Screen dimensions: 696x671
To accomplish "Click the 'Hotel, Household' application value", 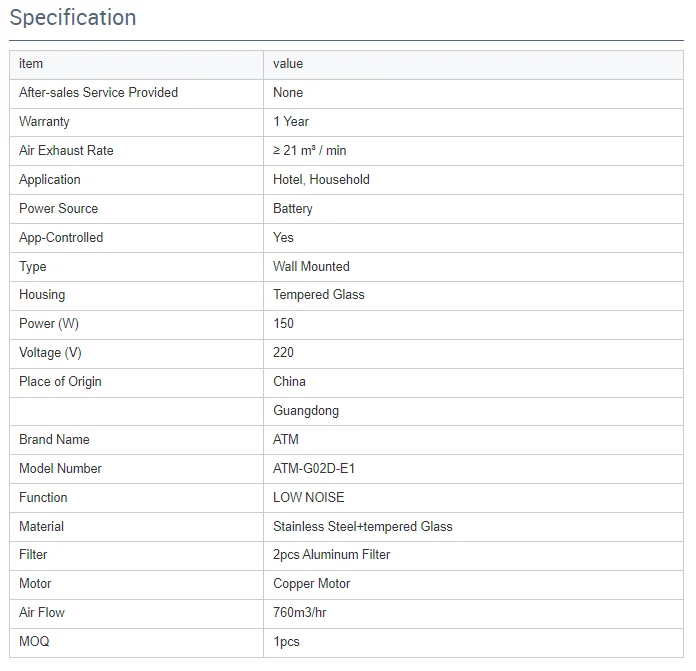I will [321, 180].
